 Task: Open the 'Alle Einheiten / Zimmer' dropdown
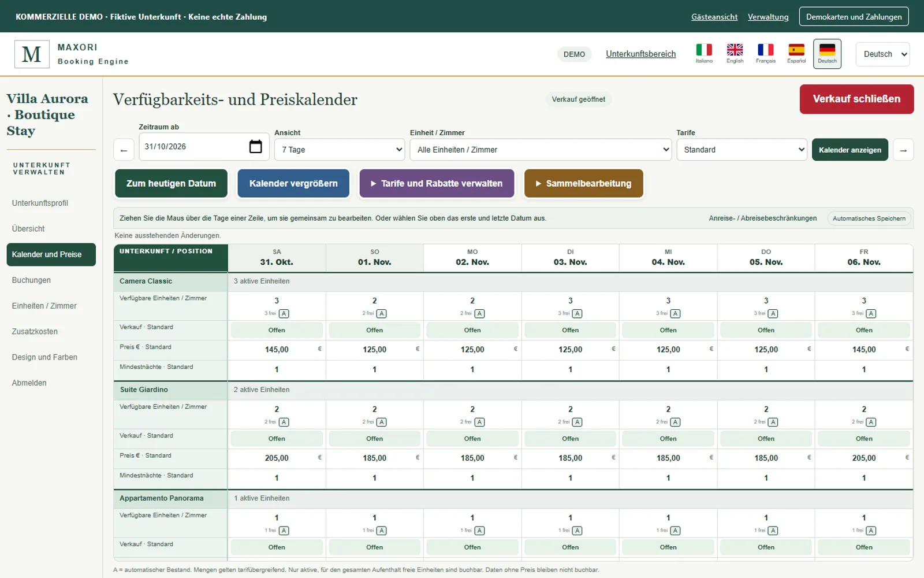(541, 150)
